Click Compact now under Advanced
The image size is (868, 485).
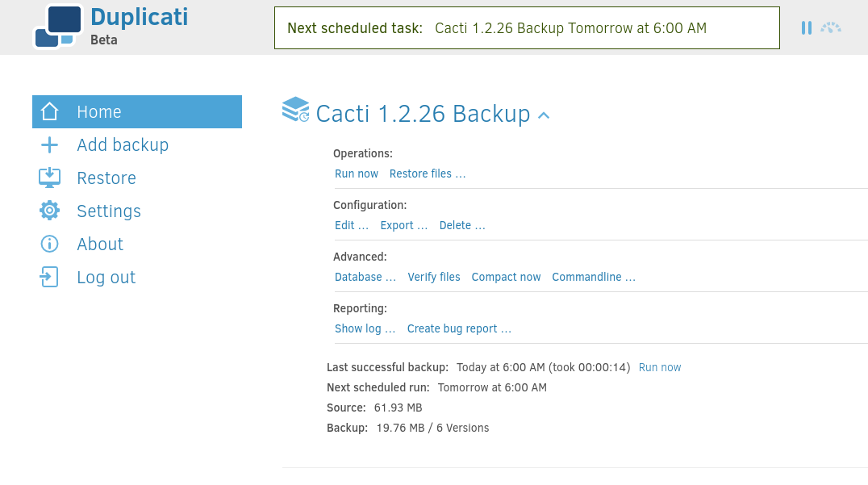tap(506, 277)
